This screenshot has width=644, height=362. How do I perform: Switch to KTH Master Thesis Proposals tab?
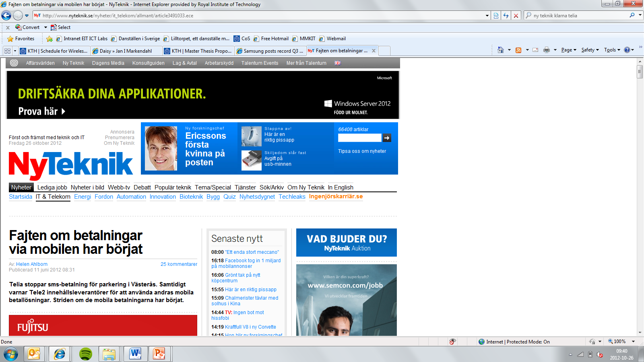pos(198,51)
